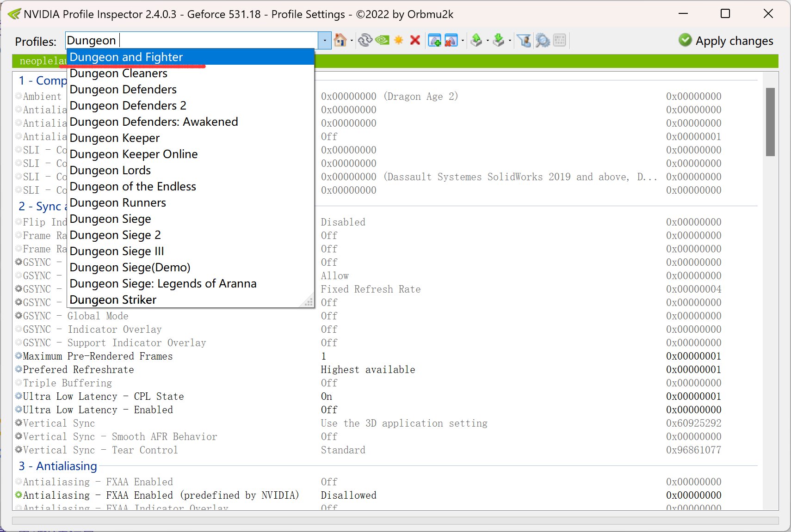Click the orange sun create-profile icon
The image size is (791, 532).
[398, 41]
